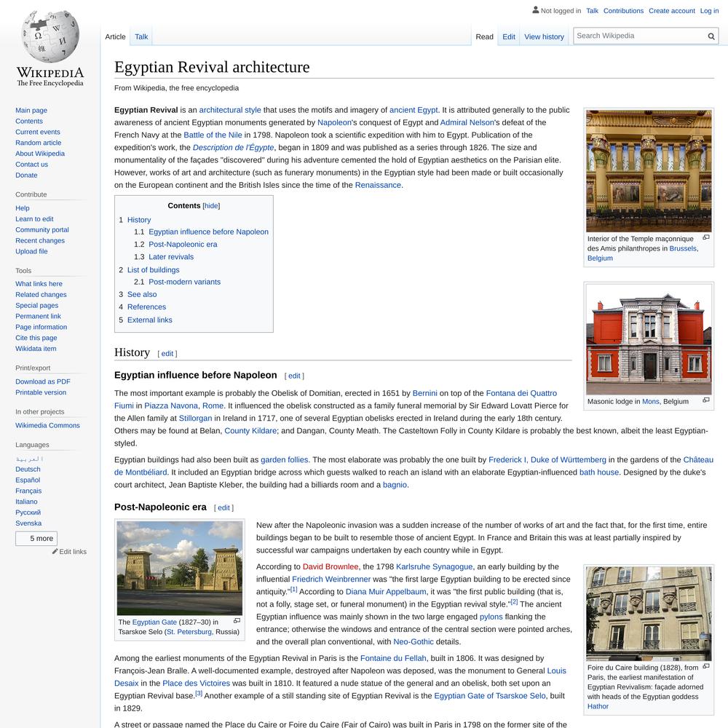Open the Masonic lodge in Mons thumbnail
This screenshot has height=728, width=728.
click(x=649, y=339)
